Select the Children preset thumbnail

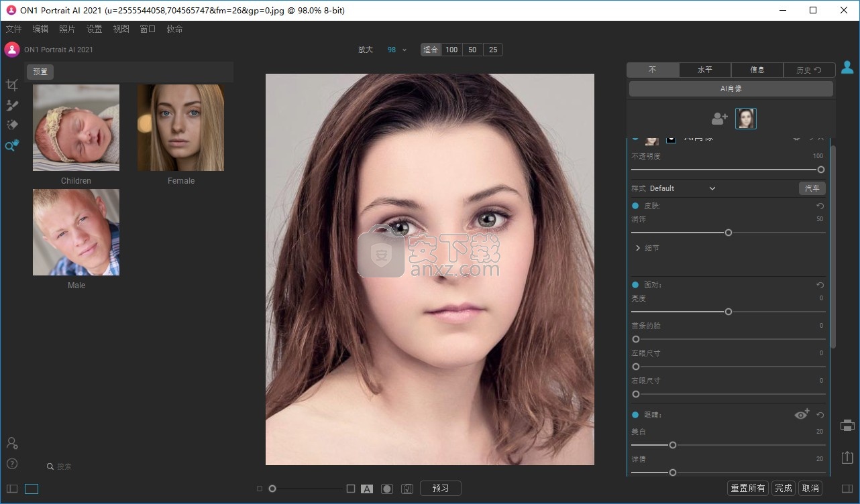click(76, 127)
